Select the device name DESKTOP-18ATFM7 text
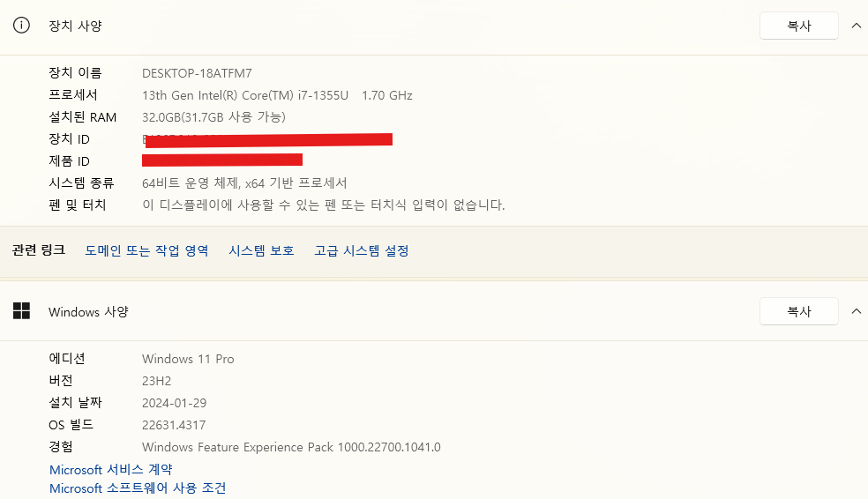868x499 pixels. coord(197,73)
